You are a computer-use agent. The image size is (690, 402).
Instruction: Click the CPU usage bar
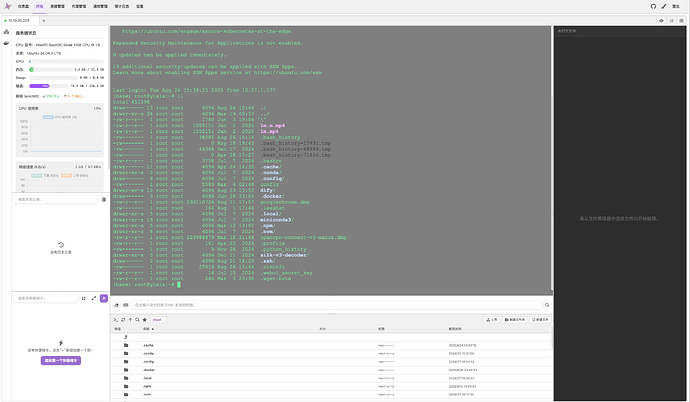coord(66,62)
